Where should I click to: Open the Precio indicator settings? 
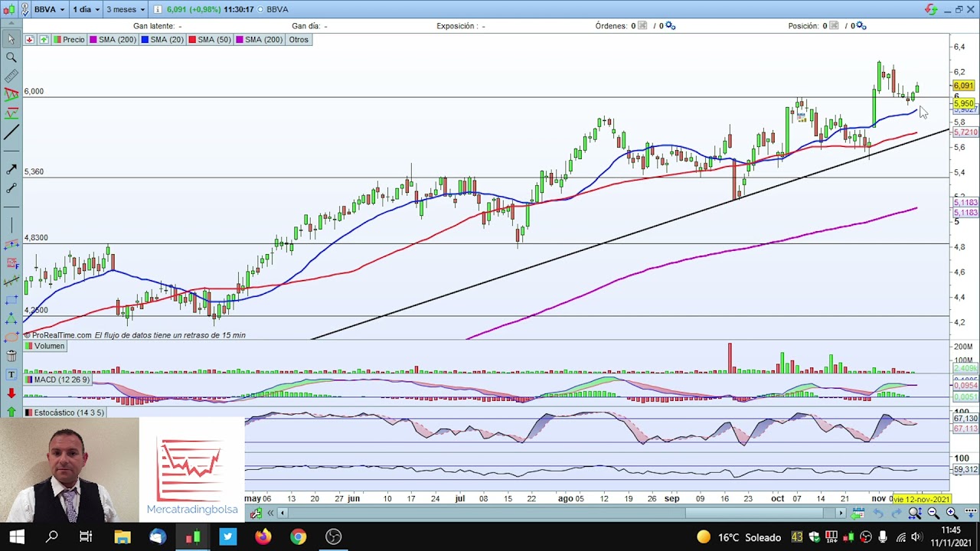tap(70, 40)
